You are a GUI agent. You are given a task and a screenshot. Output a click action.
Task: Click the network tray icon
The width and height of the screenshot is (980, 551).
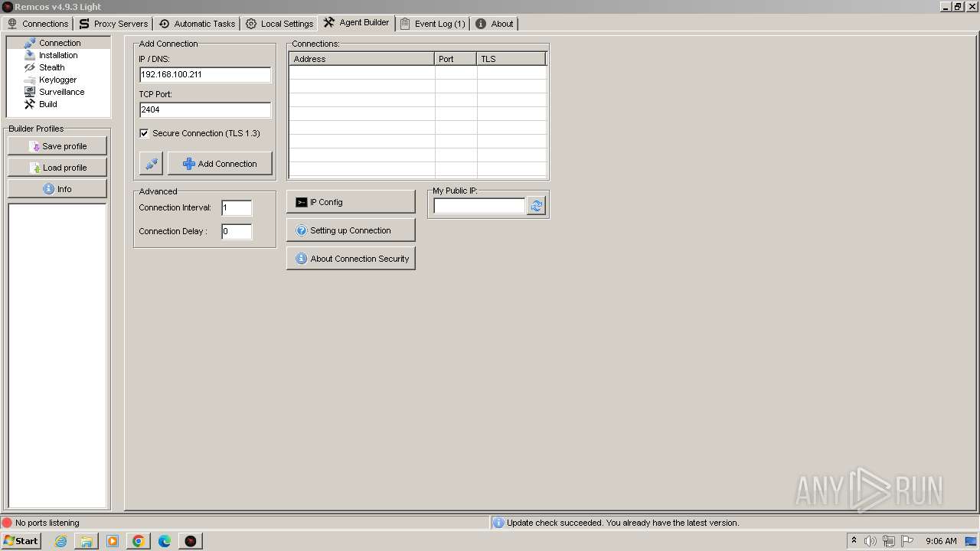pos(889,541)
